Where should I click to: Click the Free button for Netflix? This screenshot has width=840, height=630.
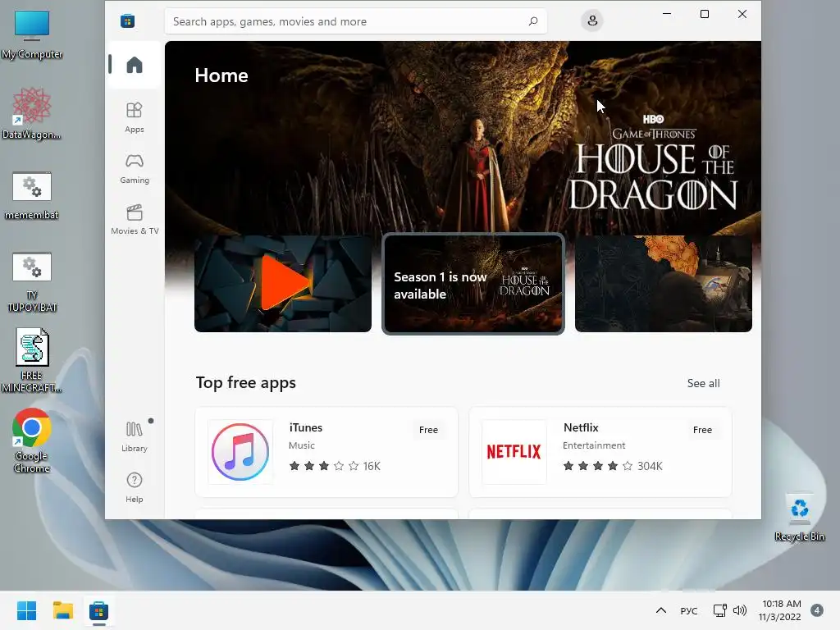(x=702, y=430)
